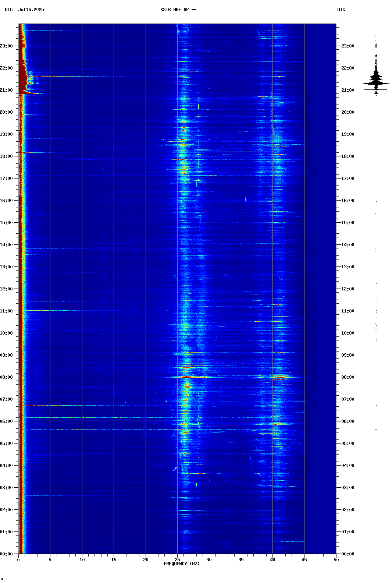This screenshot has height=583, width=392.
Task: Select the left axis 17:00 time label
Action: coord(6,179)
